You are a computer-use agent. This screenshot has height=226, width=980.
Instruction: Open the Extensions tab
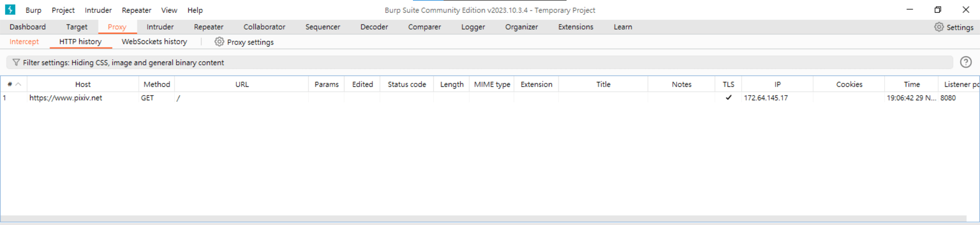pos(576,27)
